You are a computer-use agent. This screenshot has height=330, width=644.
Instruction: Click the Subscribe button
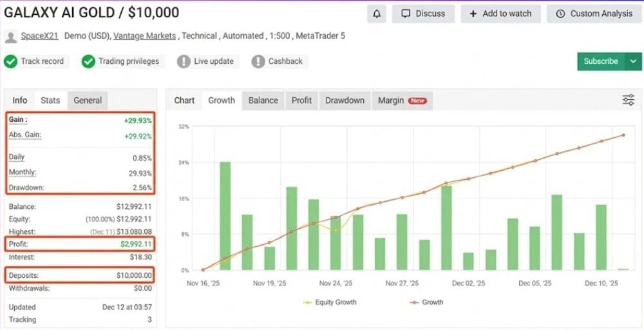pos(601,61)
